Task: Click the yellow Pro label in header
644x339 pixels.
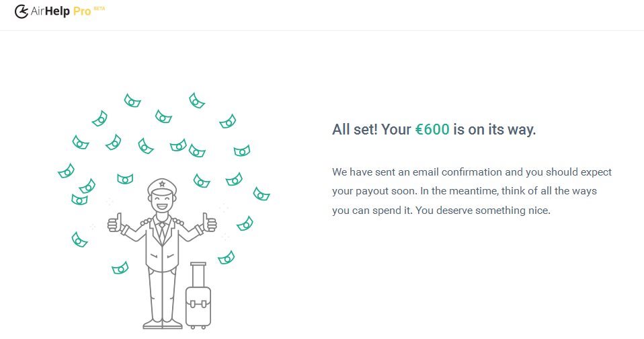Action: 82,11
